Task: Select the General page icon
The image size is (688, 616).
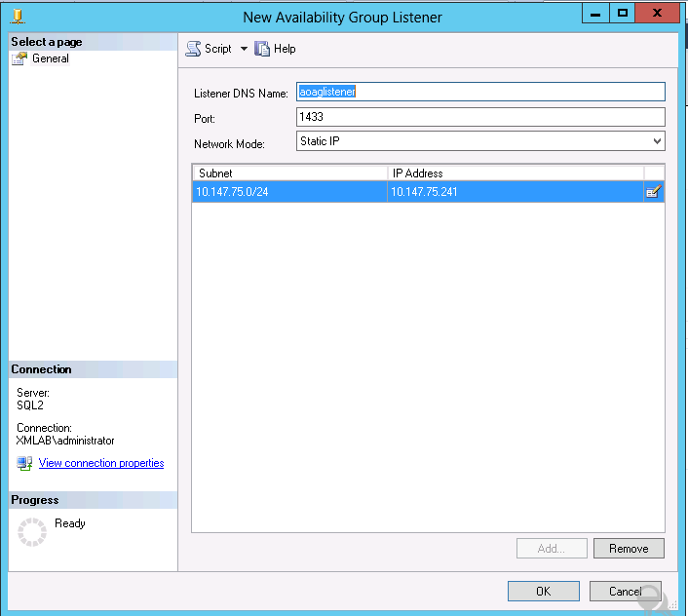Action: pyautogui.click(x=19, y=58)
